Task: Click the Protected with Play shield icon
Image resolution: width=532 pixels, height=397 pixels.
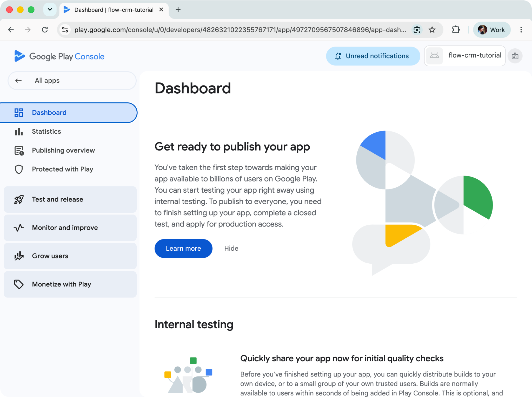Action: tap(19, 169)
